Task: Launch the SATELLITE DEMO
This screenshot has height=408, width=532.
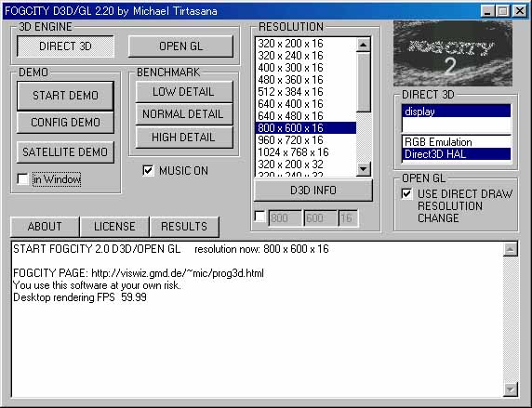Action: 65,151
